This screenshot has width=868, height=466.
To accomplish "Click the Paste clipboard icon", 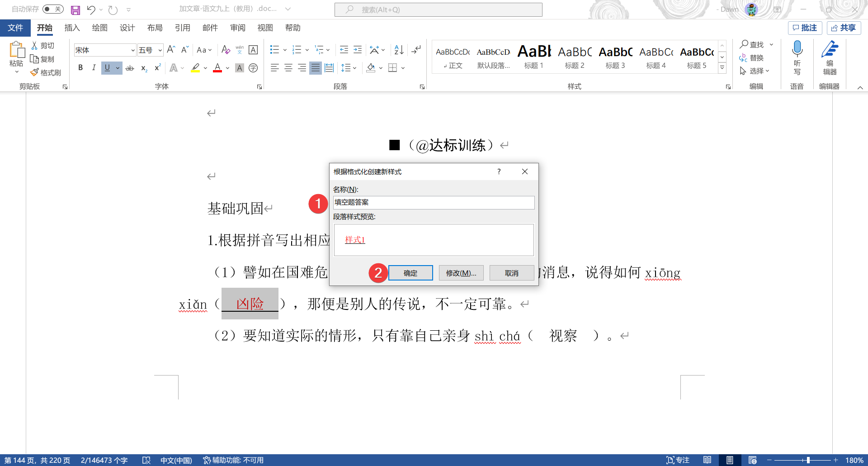I will click(17, 51).
